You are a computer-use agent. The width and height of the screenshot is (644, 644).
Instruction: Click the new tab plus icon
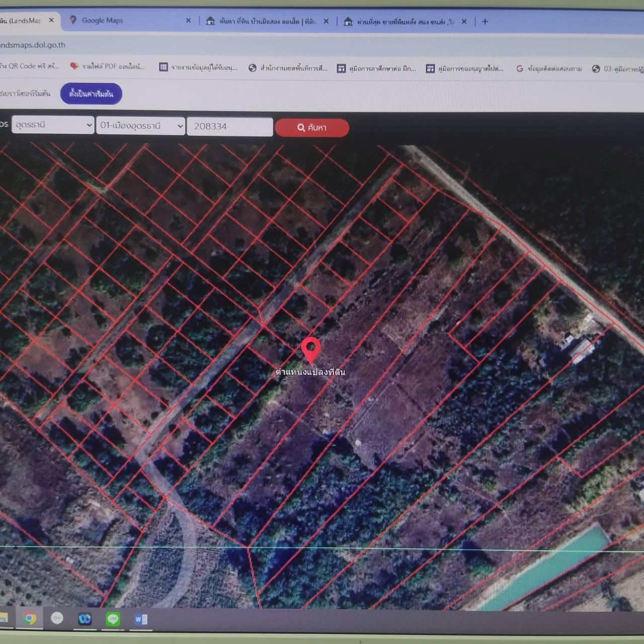(x=485, y=22)
